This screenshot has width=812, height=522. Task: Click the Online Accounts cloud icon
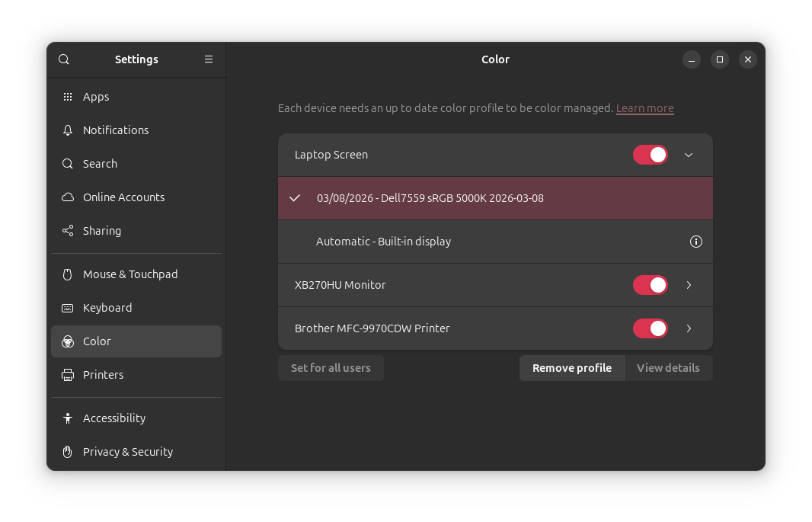[68, 197]
